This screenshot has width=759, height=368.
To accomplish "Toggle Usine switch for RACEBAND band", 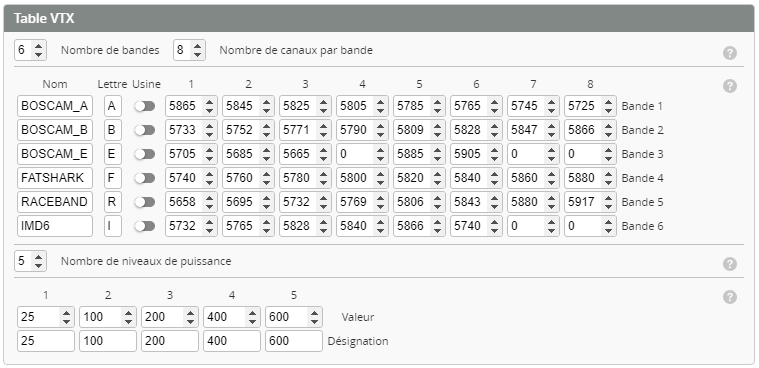I will click(145, 202).
